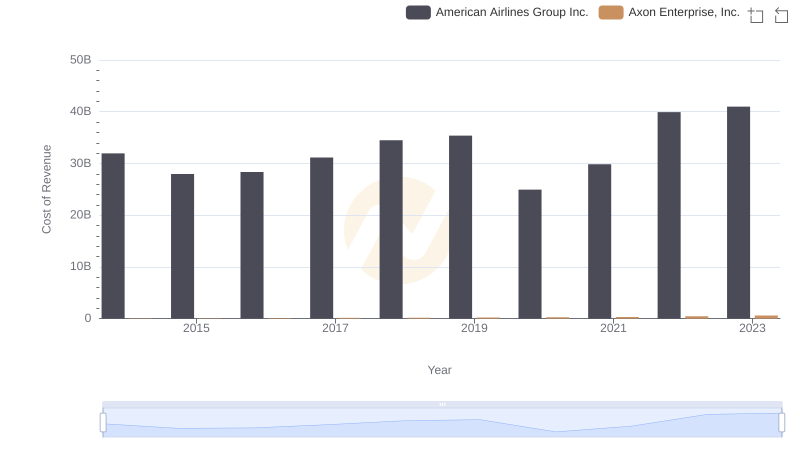
Task: Click the zoom-select icon in chart toolbar
Action: tap(756, 15)
